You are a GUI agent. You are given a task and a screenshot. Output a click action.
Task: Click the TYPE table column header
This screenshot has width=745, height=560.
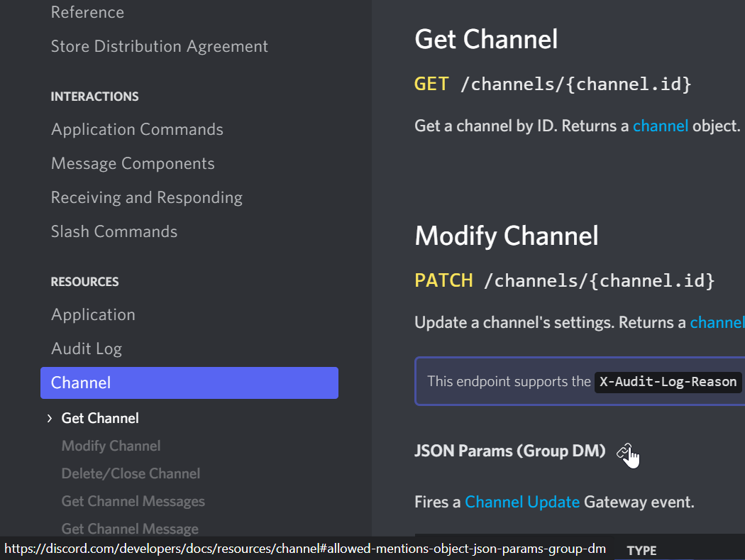pyautogui.click(x=641, y=551)
